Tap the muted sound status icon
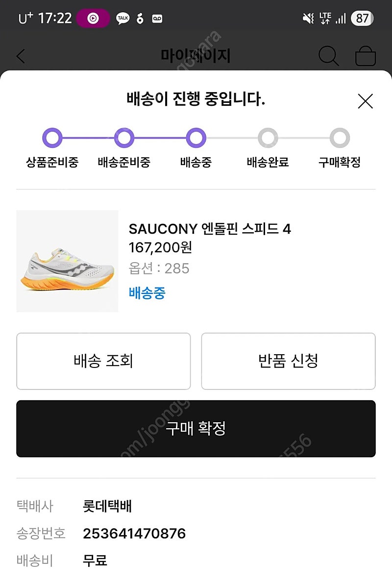 click(x=308, y=18)
